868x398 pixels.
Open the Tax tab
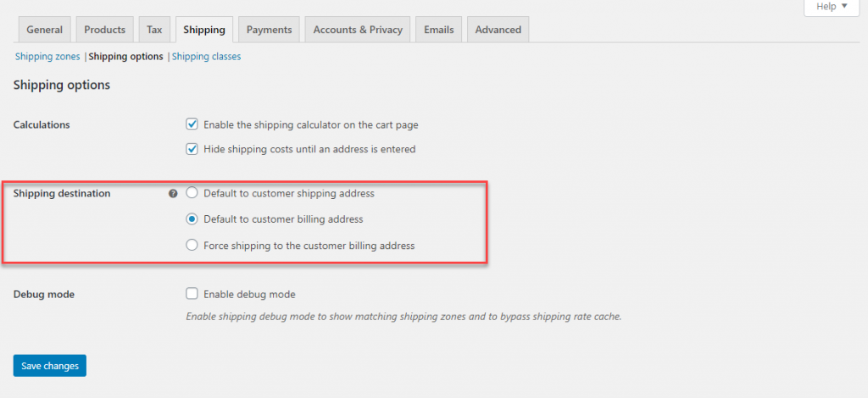point(154,30)
